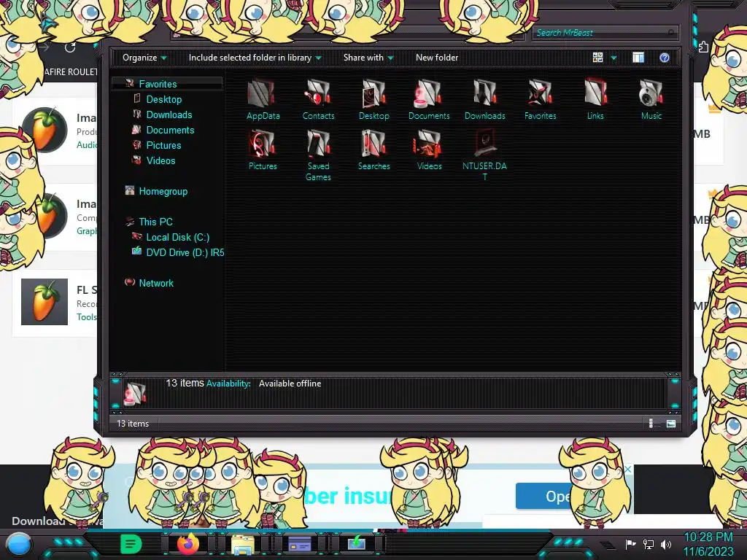Click the Start orb button
747x560 pixels.
click(18, 545)
